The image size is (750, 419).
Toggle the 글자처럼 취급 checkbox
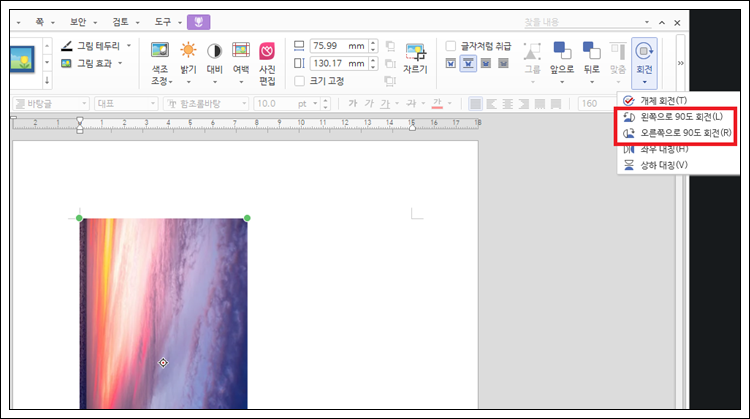pos(451,46)
